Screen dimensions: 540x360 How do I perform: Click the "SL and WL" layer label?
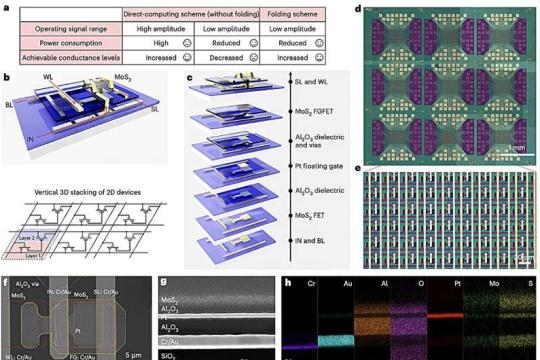click(x=311, y=82)
